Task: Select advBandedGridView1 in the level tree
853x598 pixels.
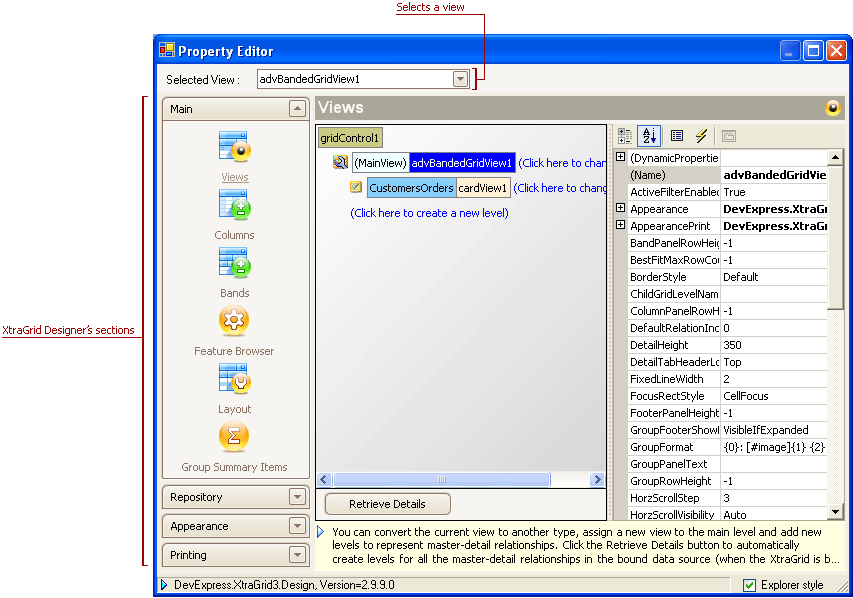Action: [x=461, y=163]
